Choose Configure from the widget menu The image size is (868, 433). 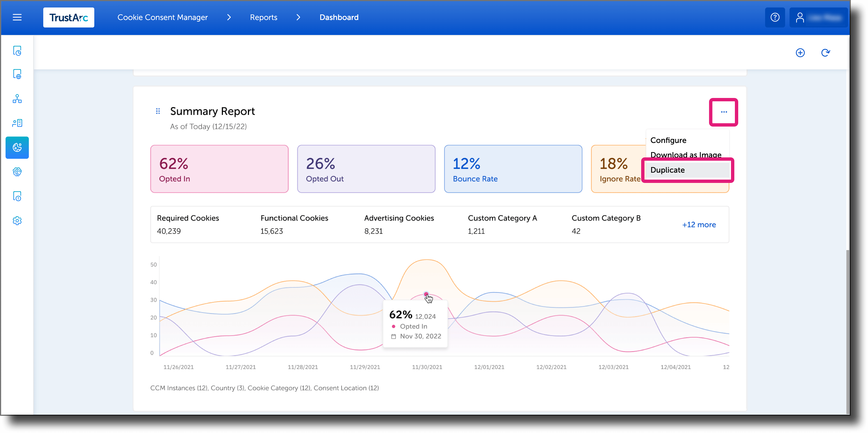(668, 140)
